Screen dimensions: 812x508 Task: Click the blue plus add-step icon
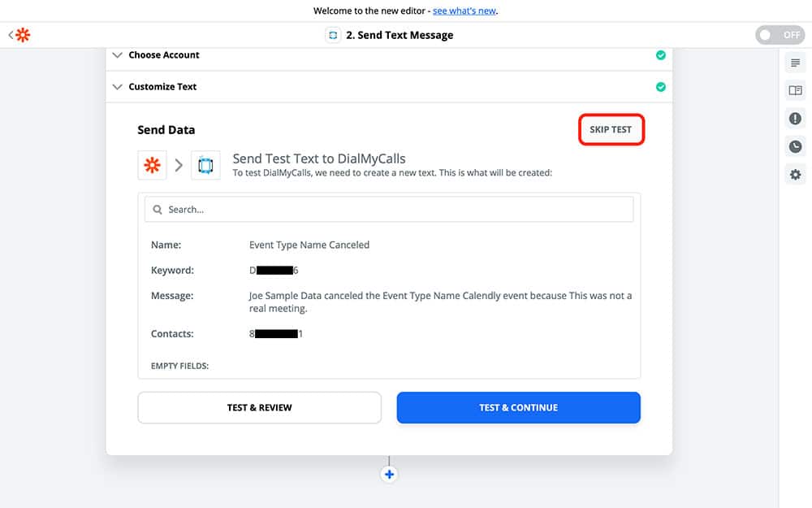pyautogui.click(x=389, y=474)
